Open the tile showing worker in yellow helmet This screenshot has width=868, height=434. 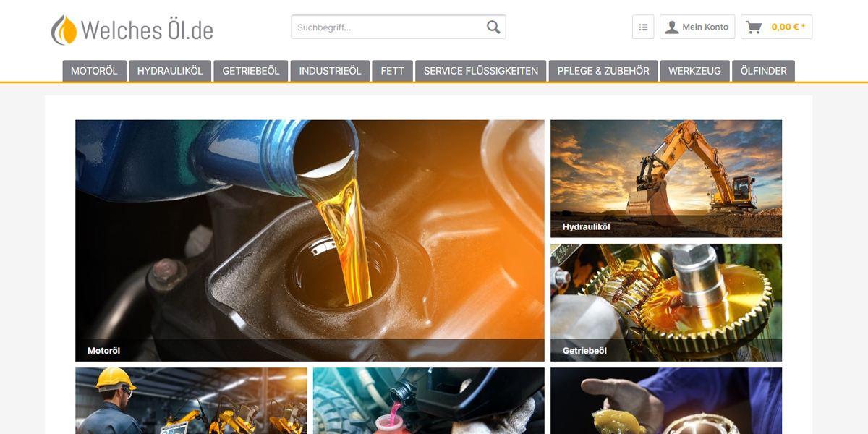pos(191,401)
